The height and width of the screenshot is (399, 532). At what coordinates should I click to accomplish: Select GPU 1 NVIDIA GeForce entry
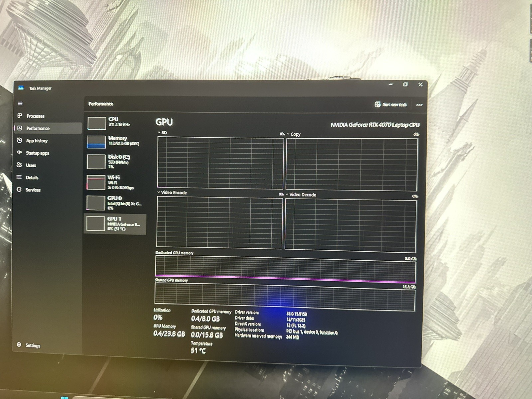[x=115, y=224]
